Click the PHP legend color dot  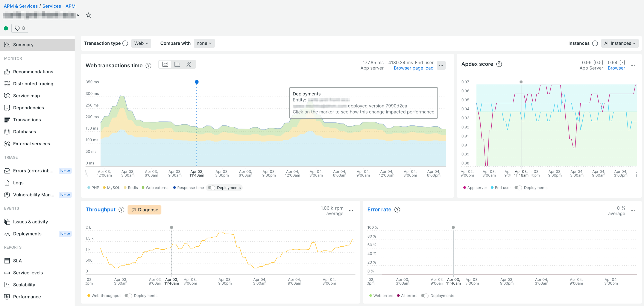coord(89,188)
